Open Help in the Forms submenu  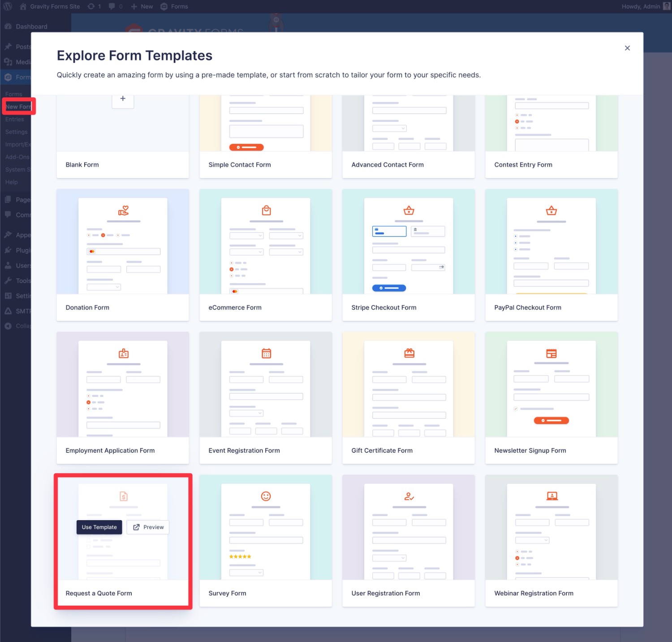[x=12, y=182]
